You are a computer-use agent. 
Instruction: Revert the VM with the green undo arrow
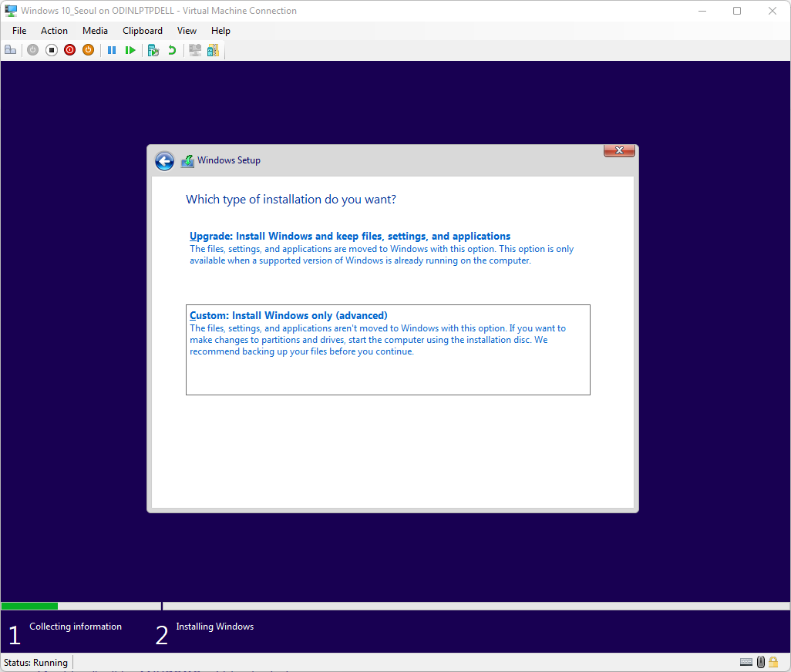(172, 50)
